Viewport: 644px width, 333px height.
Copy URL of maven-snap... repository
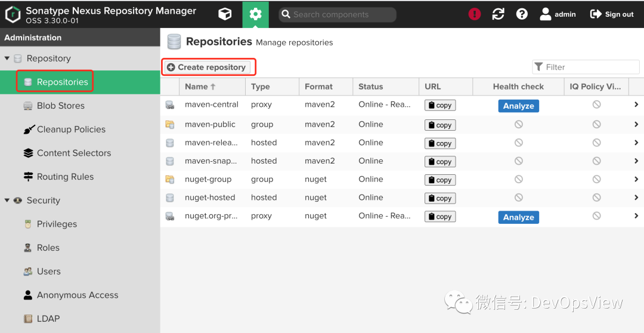[x=440, y=162]
